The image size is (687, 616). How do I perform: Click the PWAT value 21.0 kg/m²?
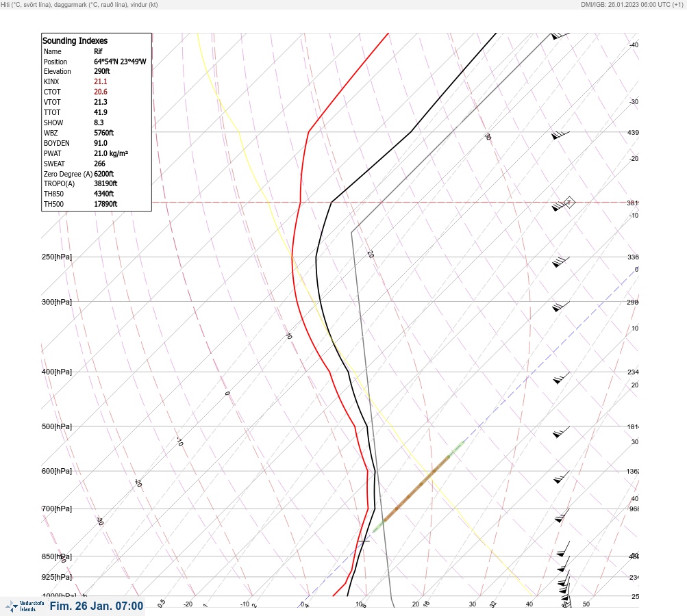(111, 153)
